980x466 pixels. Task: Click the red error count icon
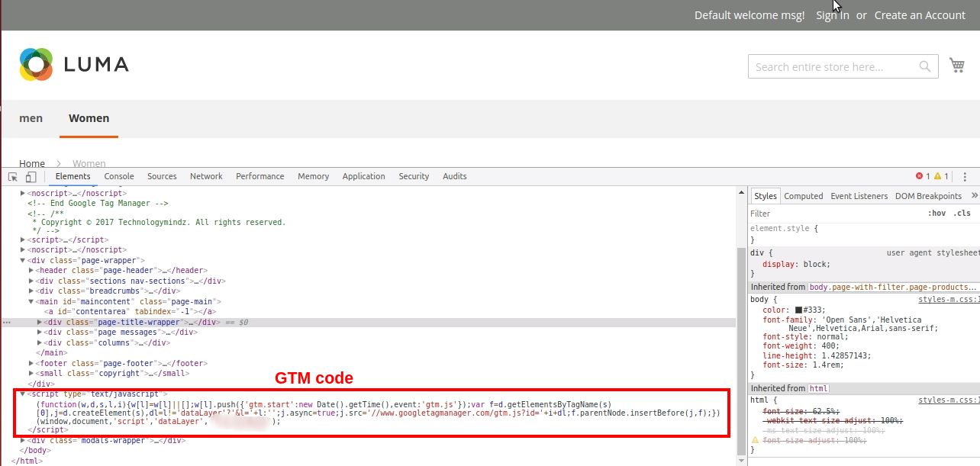tap(919, 176)
